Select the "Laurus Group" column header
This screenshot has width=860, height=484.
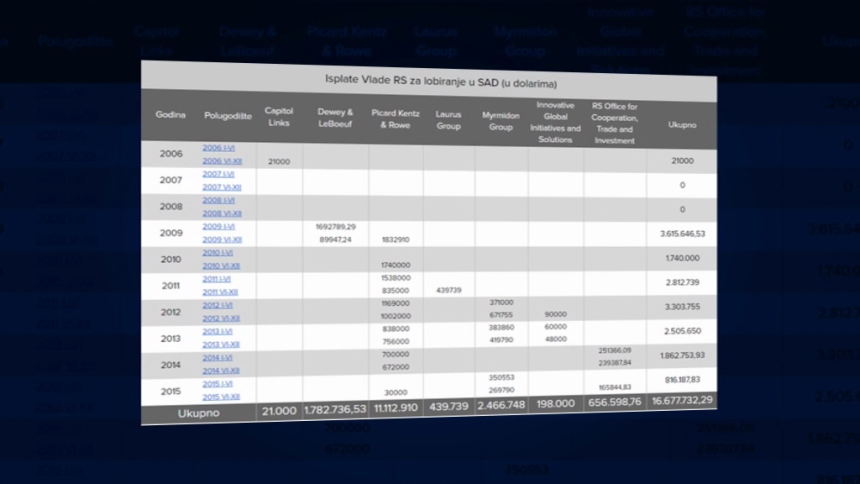point(448,120)
